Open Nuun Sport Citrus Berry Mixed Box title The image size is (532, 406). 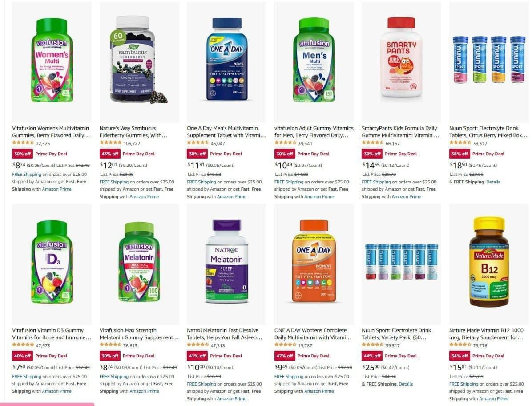point(488,132)
